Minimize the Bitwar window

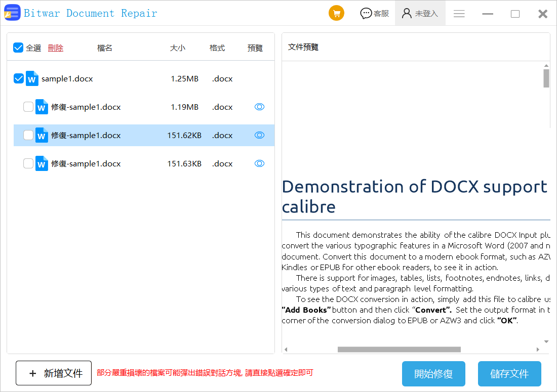click(x=487, y=14)
